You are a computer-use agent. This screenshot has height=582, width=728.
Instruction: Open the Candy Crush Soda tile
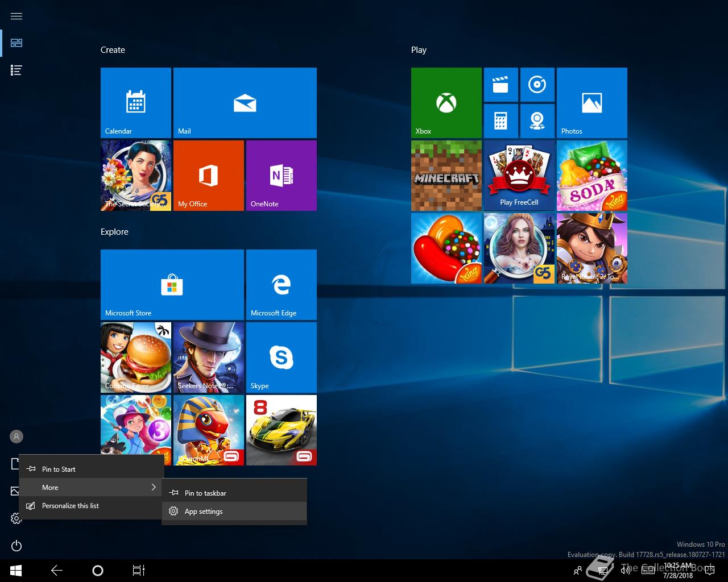[592, 176]
